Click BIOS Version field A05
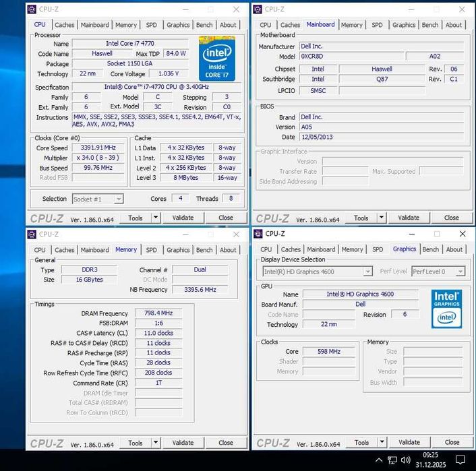476x471 pixels. pos(382,127)
